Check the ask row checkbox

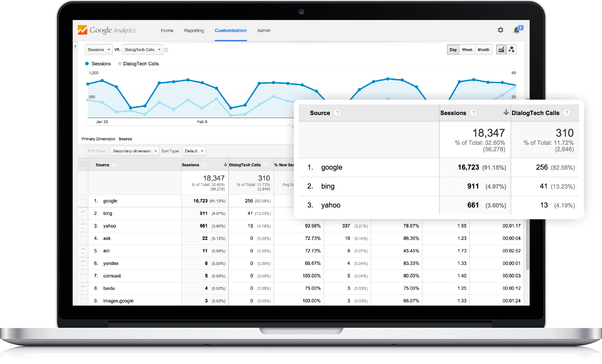[83, 238]
